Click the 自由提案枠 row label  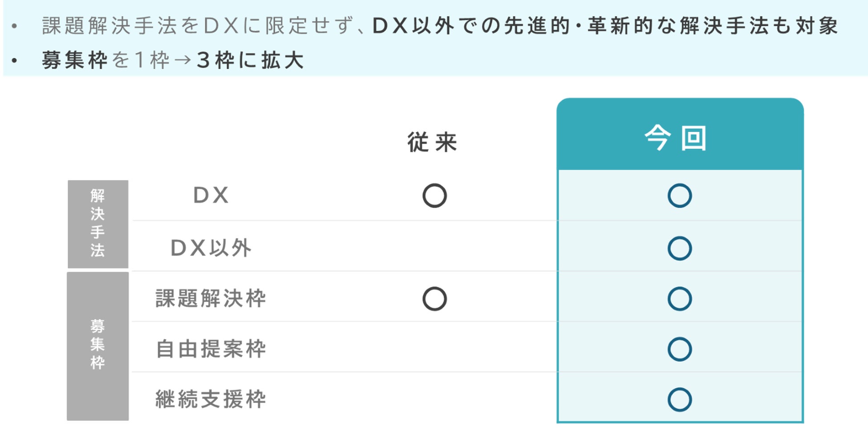click(x=211, y=349)
